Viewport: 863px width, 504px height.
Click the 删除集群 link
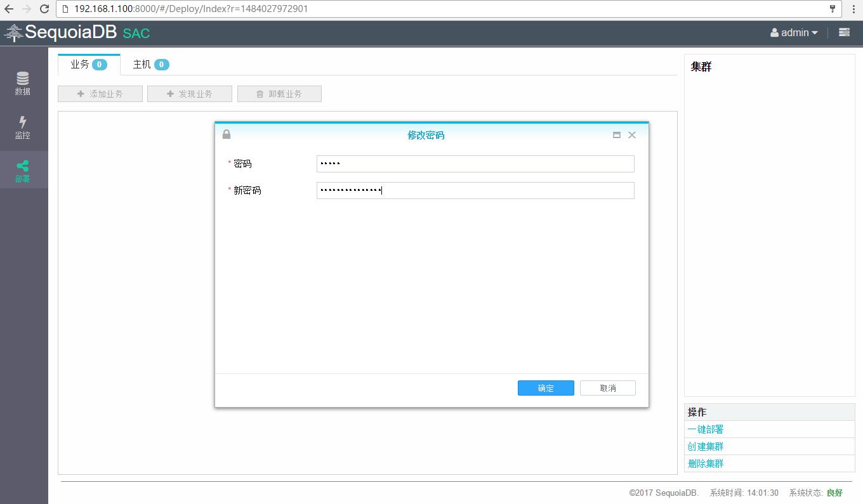pyautogui.click(x=706, y=463)
